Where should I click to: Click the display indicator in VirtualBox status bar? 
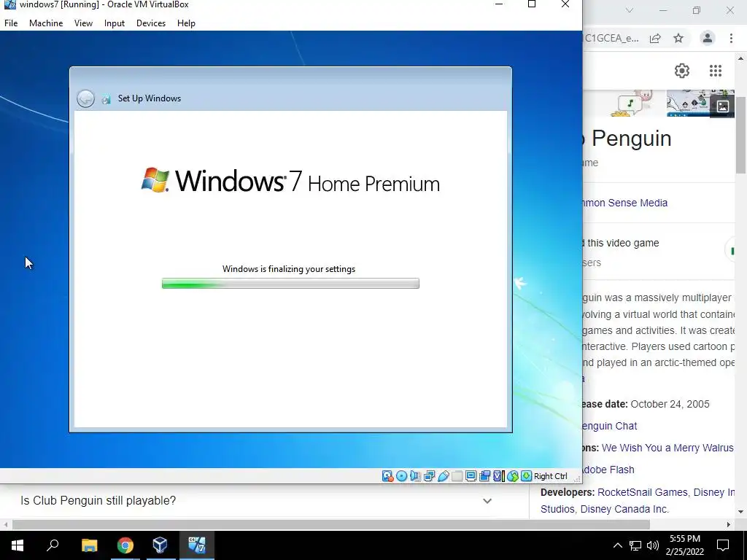[x=471, y=475]
